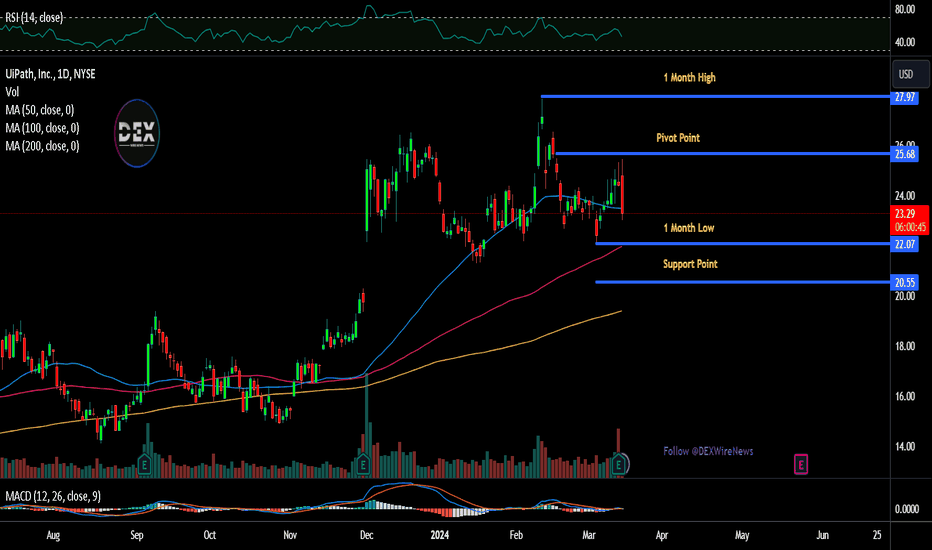Select the MA (100, close, 0) indicator

42,128
